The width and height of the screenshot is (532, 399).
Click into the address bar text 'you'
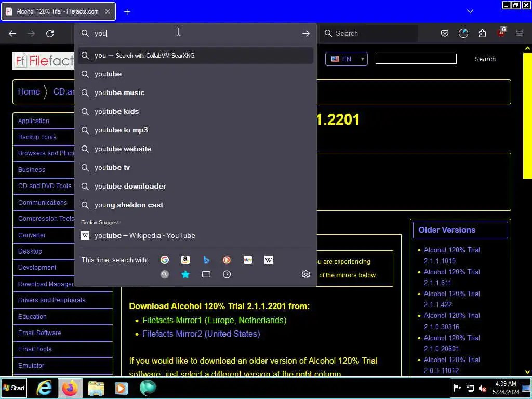tap(100, 34)
